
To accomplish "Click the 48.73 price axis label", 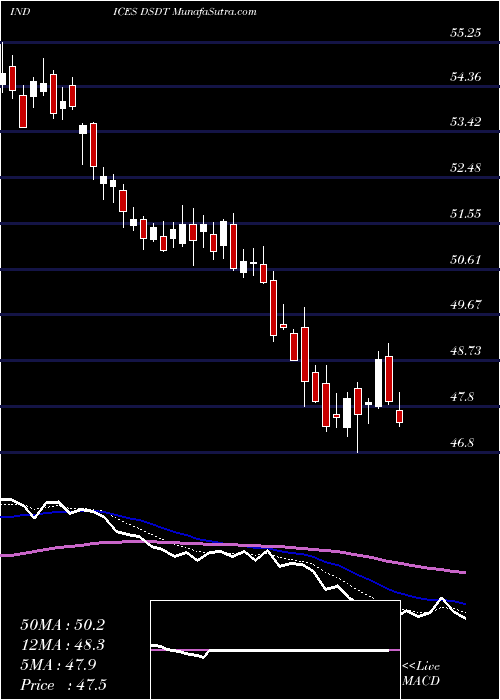I will [466, 351].
